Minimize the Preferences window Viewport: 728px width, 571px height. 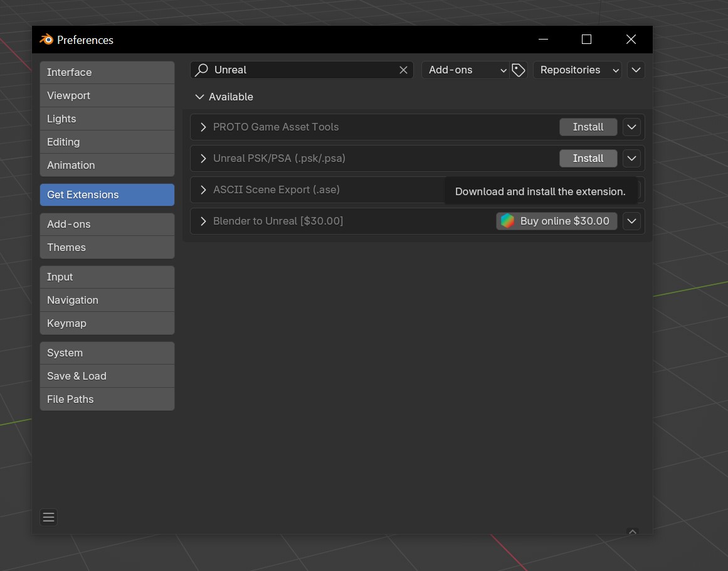[543, 40]
